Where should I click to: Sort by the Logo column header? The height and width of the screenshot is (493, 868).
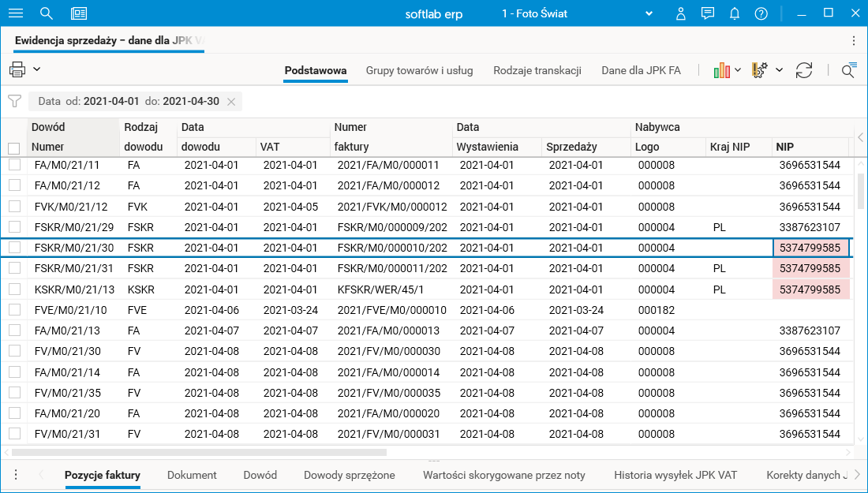pyautogui.click(x=668, y=147)
